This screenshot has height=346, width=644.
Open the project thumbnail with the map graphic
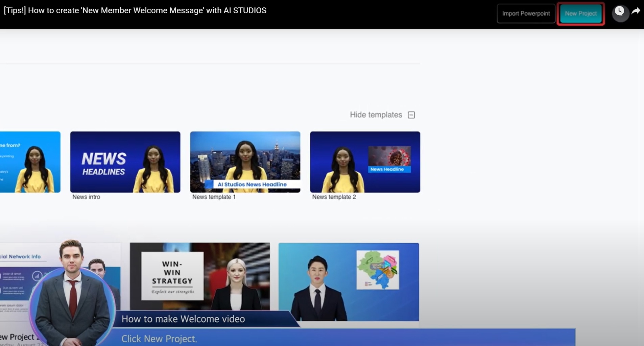[349, 282]
